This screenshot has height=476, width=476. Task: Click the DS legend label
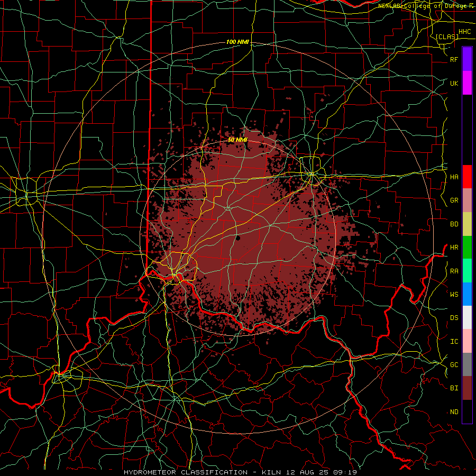(x=454, y=318)
